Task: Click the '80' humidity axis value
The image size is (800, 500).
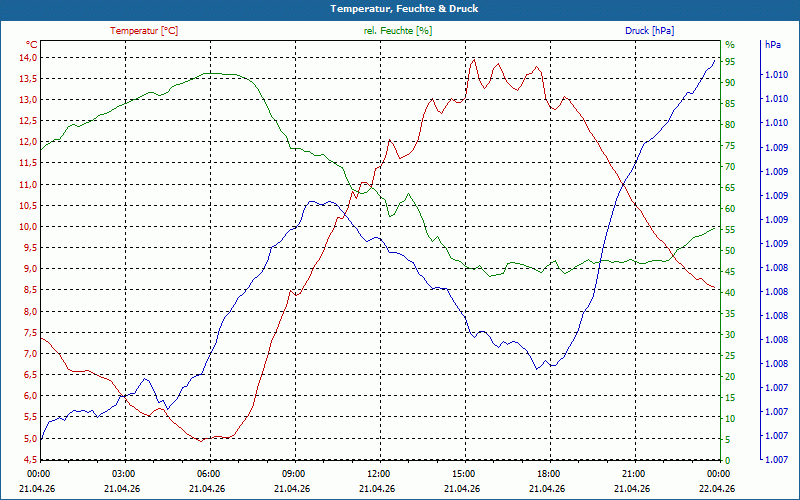Action: point(730,124)
